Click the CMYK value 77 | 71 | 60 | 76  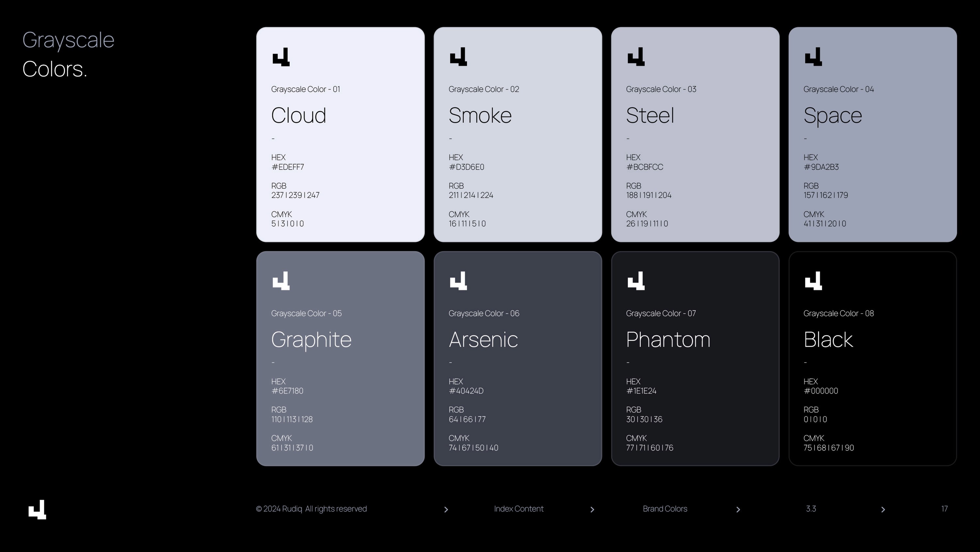[x=650, y=448]
